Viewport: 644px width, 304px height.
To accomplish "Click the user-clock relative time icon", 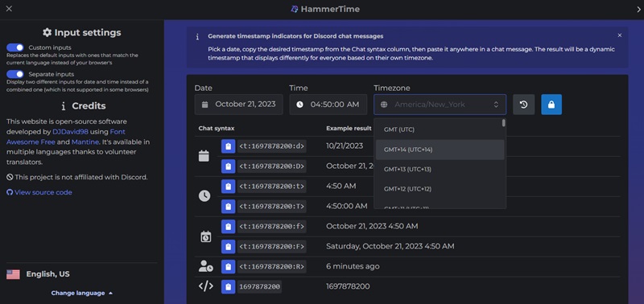I will click(206, 267).
